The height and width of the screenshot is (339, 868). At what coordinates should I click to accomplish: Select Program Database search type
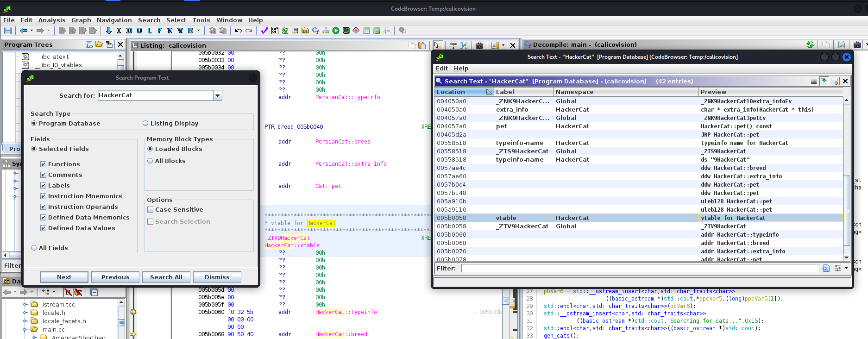click(x=34, y=123)
